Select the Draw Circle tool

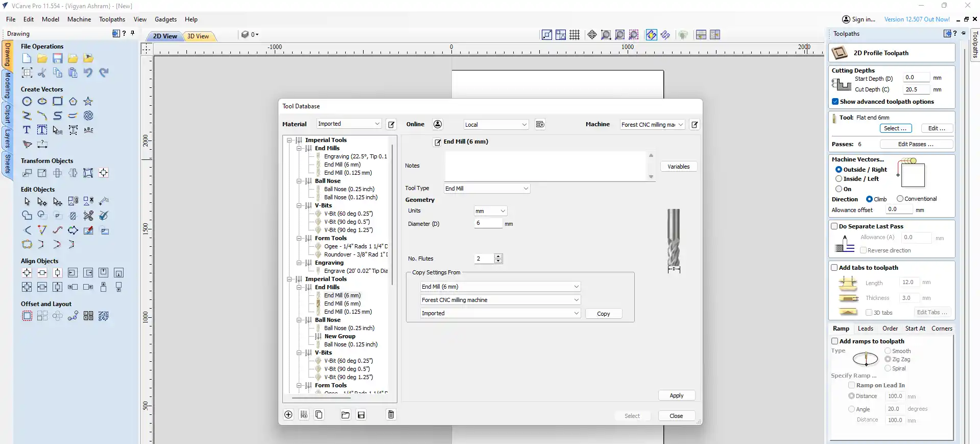tap(27, 101)
